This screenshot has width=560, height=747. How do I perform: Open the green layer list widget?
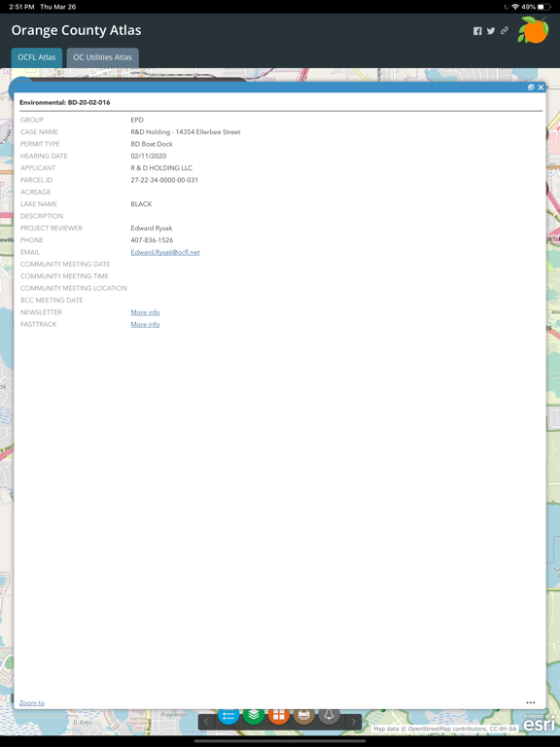(x=254, y=716)
